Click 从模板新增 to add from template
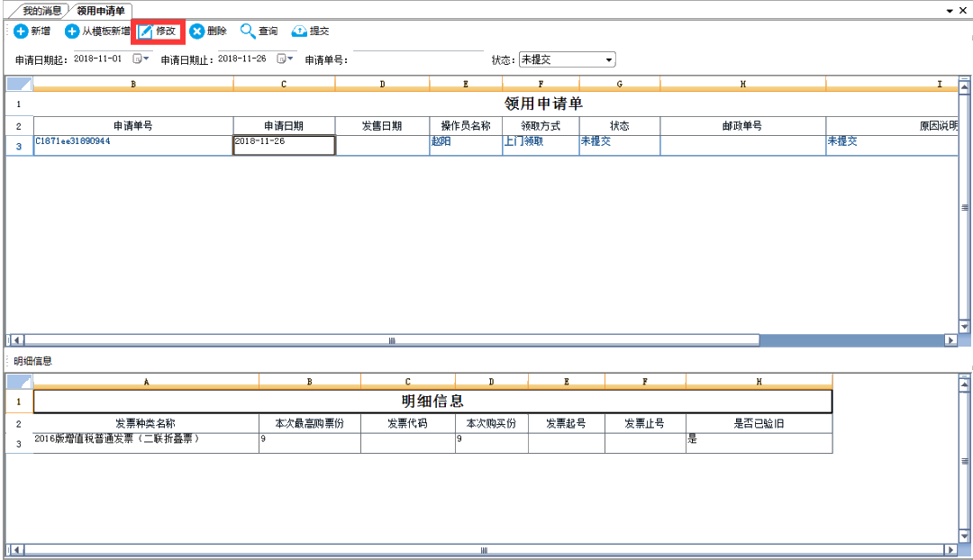 pos(98,31)
